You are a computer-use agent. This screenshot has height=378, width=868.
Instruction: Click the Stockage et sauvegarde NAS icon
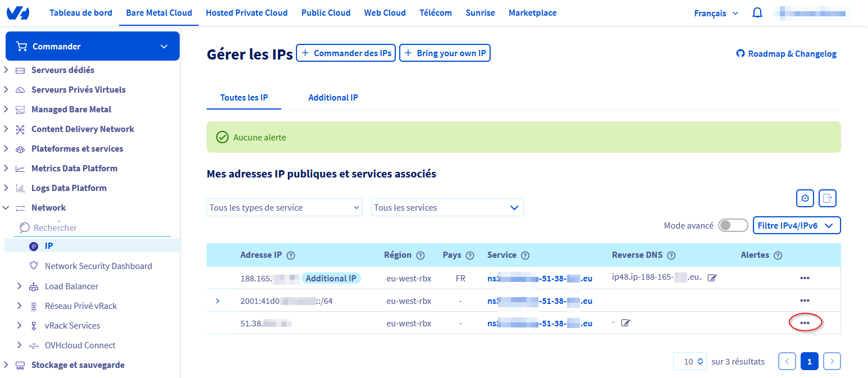pos(20,366)
